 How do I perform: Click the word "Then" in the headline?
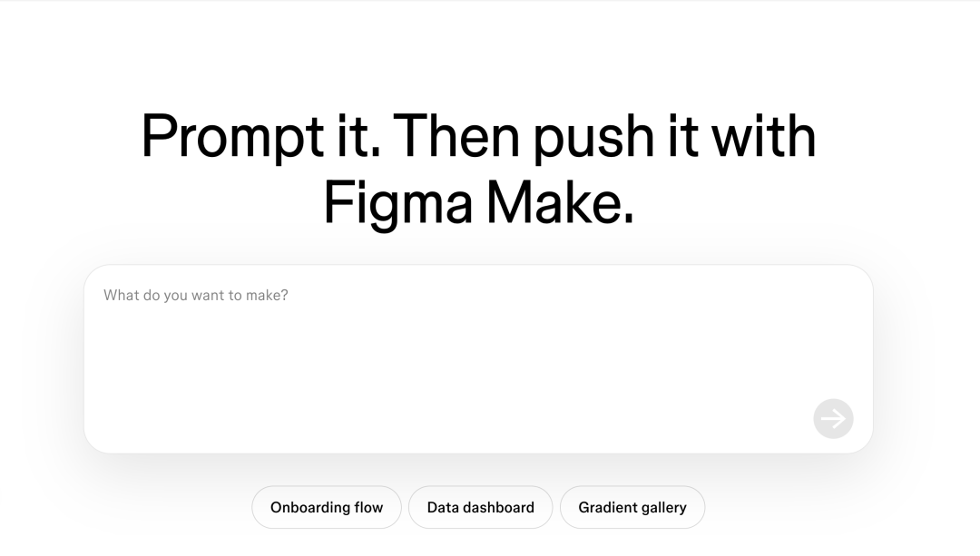(x=456, y=135)
